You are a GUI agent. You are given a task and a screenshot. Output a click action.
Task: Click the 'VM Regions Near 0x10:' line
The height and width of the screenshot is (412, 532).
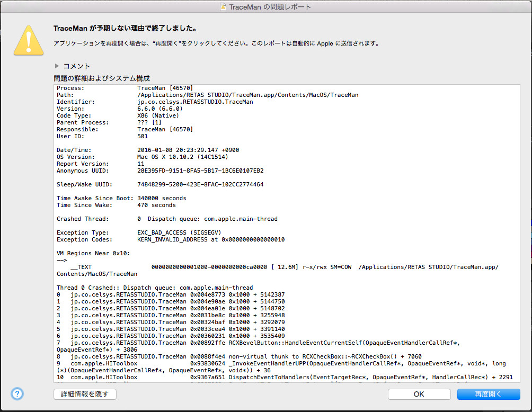click(93, 253)
